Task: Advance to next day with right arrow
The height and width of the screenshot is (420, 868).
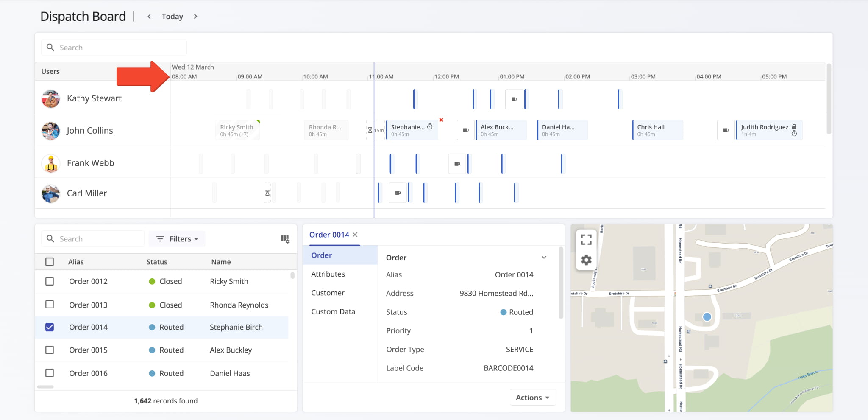Action: (195, 17)
